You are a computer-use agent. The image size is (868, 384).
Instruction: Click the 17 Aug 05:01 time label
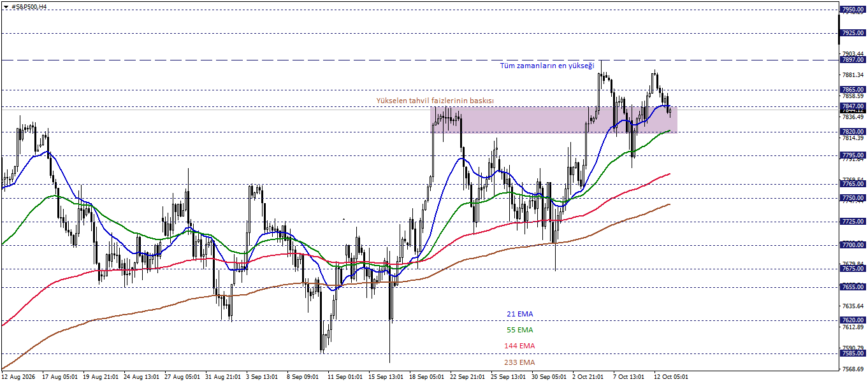point(60,377)
